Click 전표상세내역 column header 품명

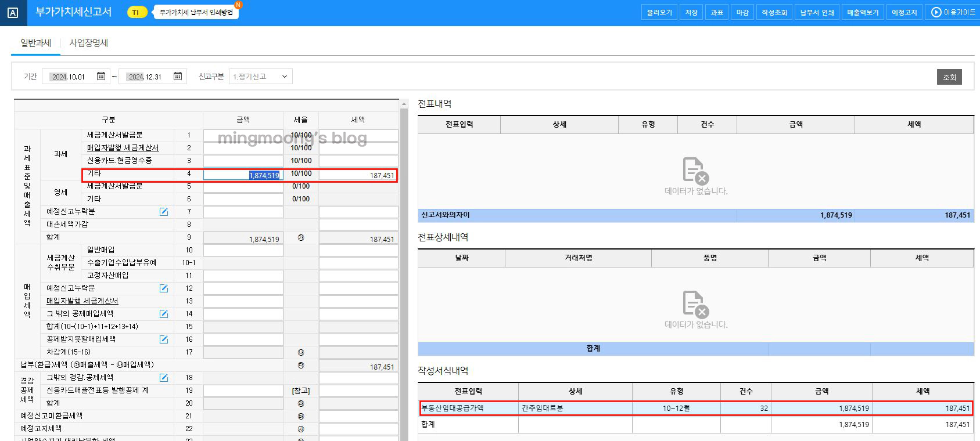point(709,258)
